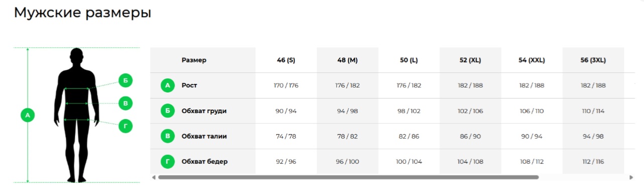Viewport: 644px width, 196px height.
Task: Select the 46 (S) column header
Action: point(286,60)
